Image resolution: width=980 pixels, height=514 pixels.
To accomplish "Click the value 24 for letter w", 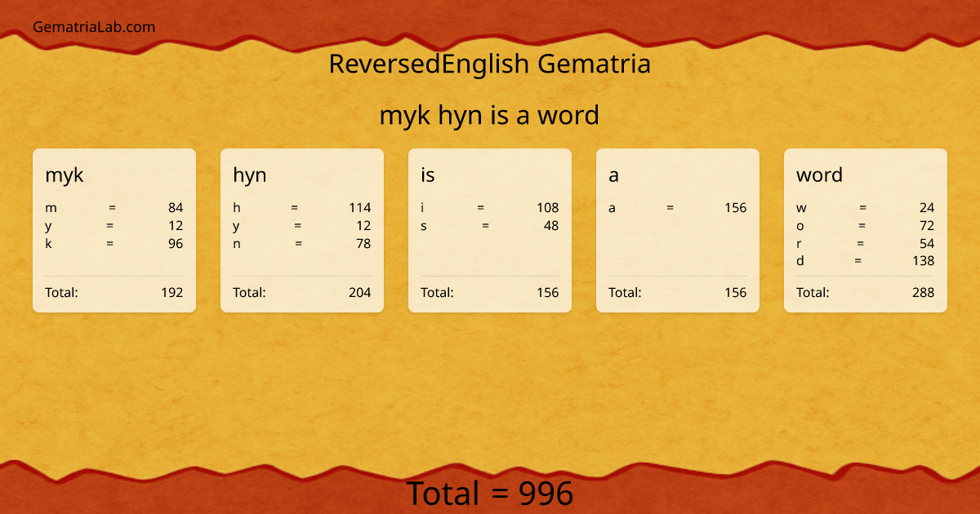I will pos(927,208).
